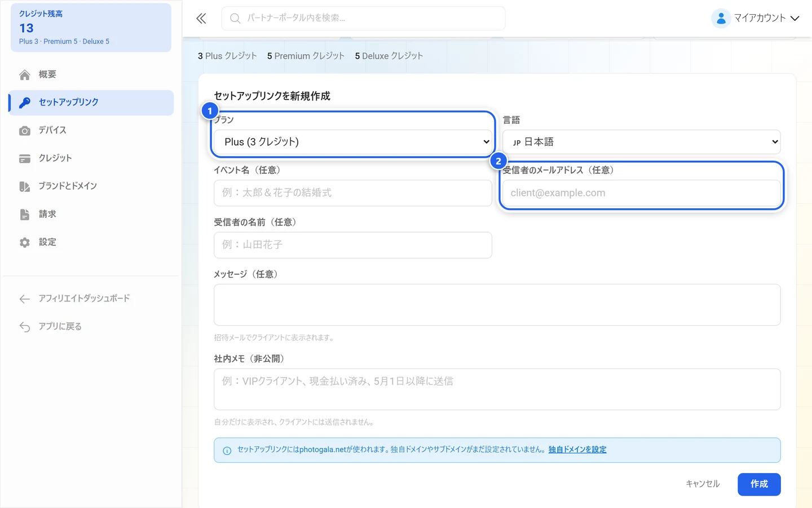Viewport: 812px width, 508px height.
Task: Click the key icon for セットアップリンク
Action: click(x=25, y=103)
